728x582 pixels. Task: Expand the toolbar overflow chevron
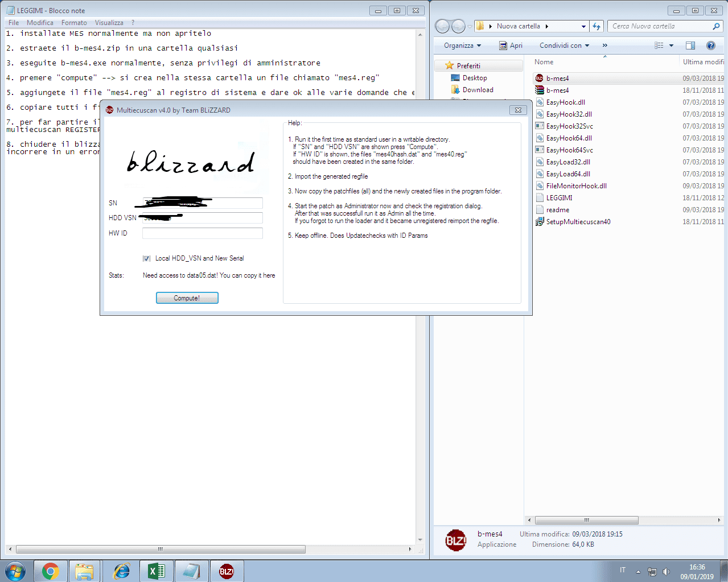[604, 46]
